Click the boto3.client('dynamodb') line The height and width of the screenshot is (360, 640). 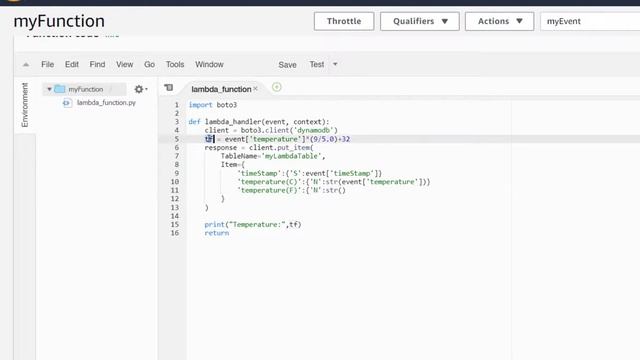tap(271, 130)
